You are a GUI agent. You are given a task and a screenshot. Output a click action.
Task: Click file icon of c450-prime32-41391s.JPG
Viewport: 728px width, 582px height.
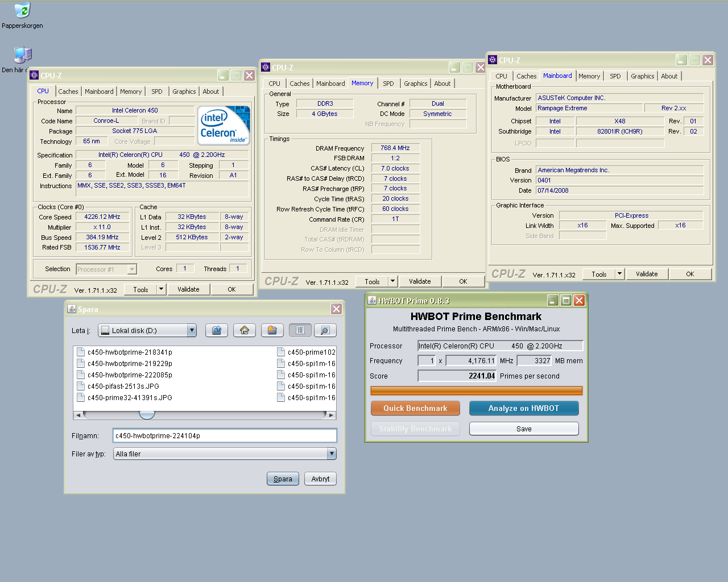pos(81,397)
